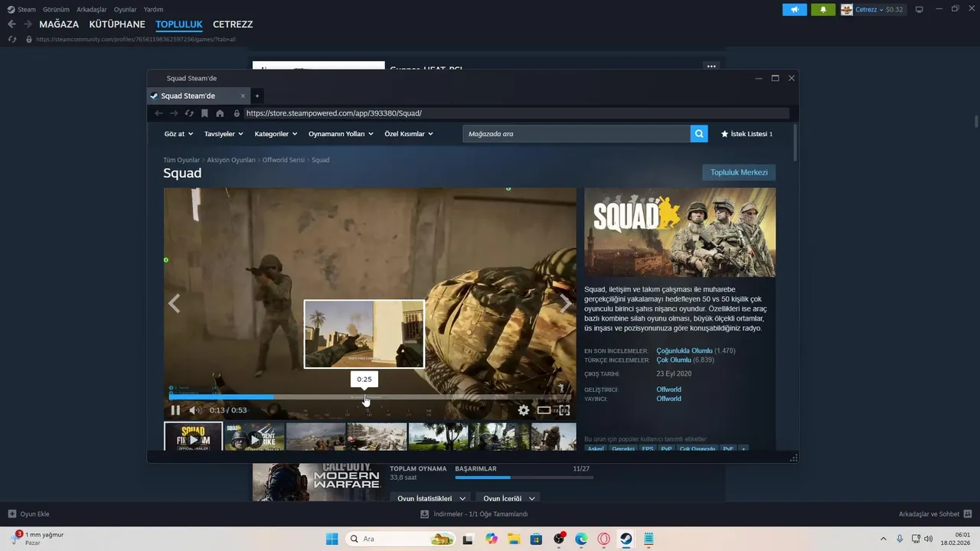The width and height of the screenshot is (980, 551).
Task: Focus the 'Mağazada ara' search field
Action: point(577,134)
